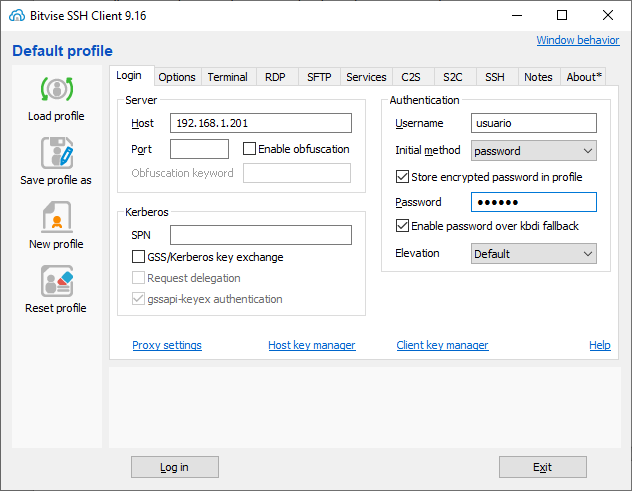Image resolution: width=632 pixels, height=491 pixels.
Task: Click the Exit button
Action: coord(543,467)
